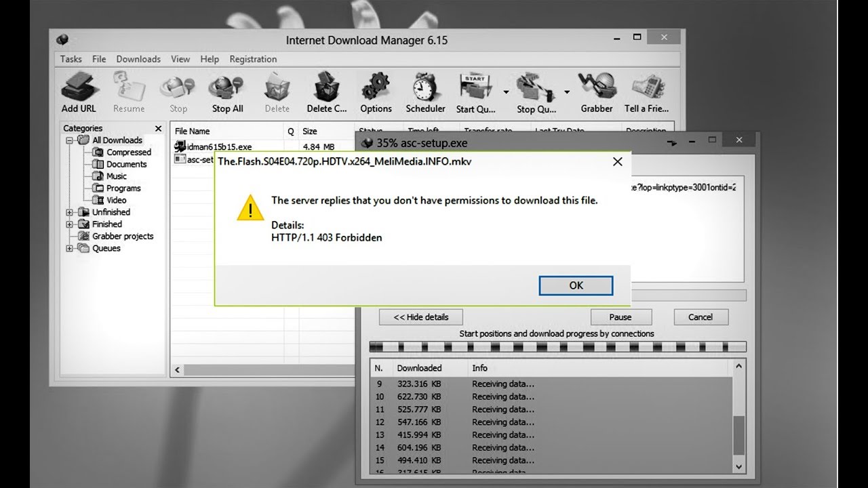Click Pause in the download window
This screenshot has height=488, width=868.
(620, 317)
